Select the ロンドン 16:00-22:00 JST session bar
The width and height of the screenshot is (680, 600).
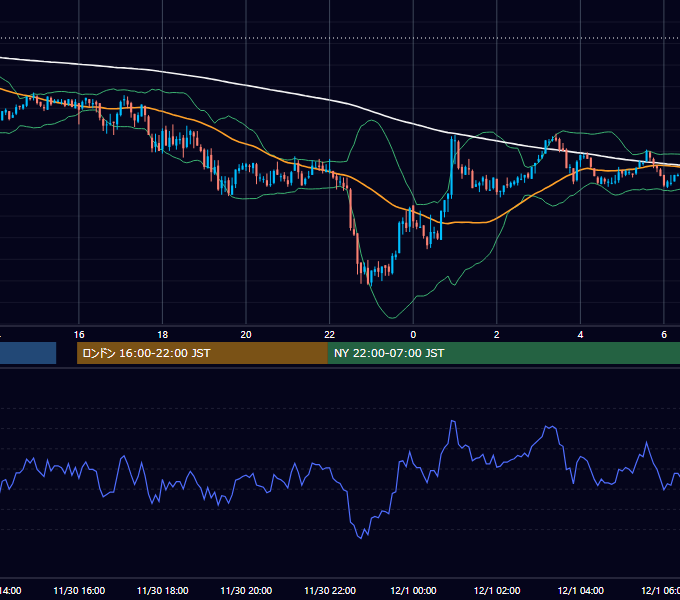(x=202, y=353)
